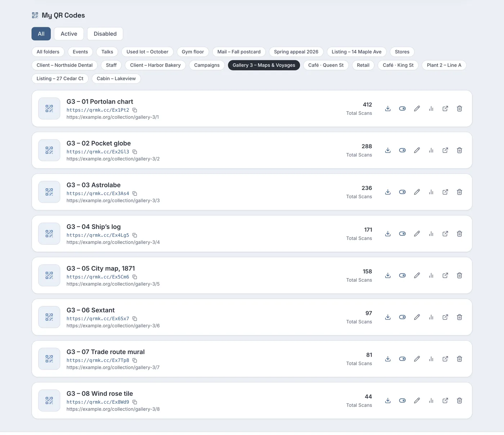
Task: Select the Plant 2 – Line A folder
Action: pyautogui.click(x=444, y=65)
